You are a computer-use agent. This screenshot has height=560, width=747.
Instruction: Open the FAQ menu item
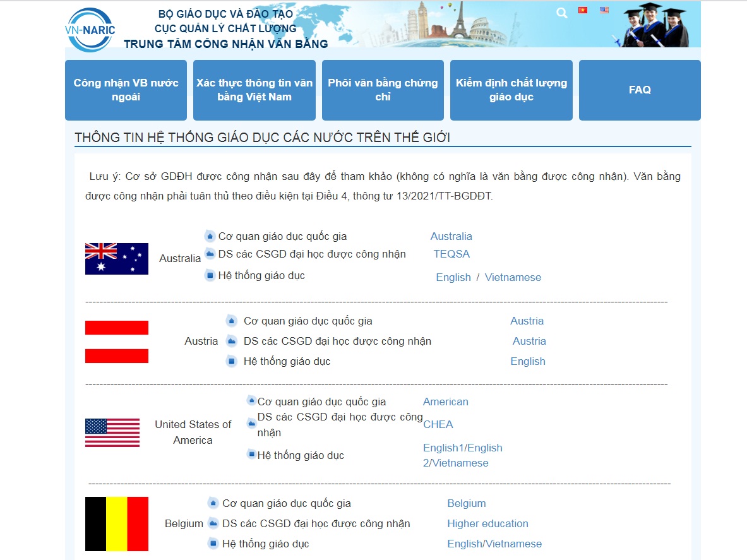pyautogui.click(x=640, y=90)
